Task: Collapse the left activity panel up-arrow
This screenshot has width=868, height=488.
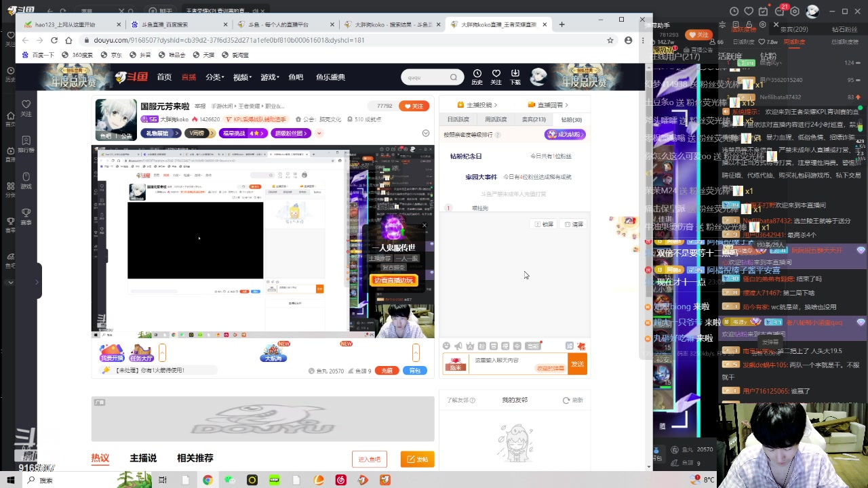Action: [162, 352]
